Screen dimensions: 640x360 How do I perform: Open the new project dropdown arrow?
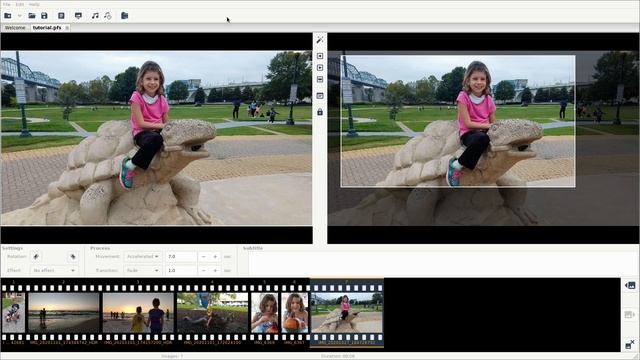(x=19, y=16)
